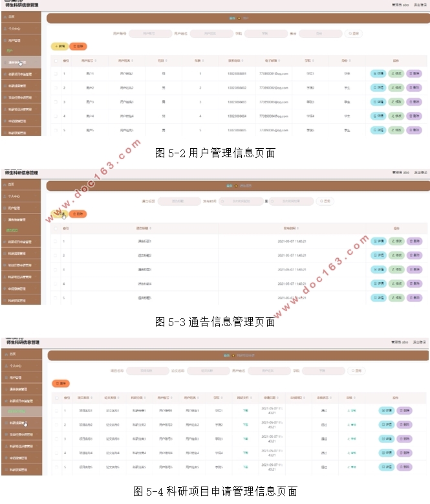Click star icon in Figure 5-2 breadcrumb bar

tap(239, 18)
